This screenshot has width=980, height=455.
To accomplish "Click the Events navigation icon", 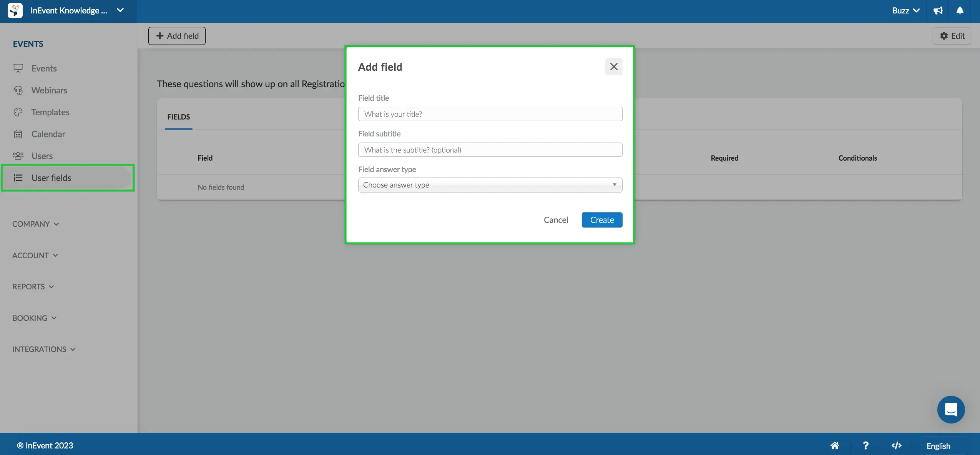I will pos(18,68).
